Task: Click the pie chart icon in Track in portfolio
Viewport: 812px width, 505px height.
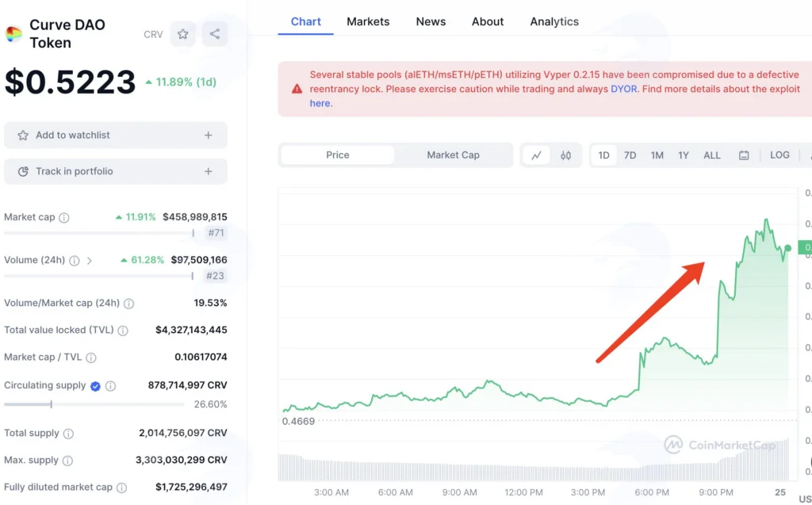Action: click(23, 171)
